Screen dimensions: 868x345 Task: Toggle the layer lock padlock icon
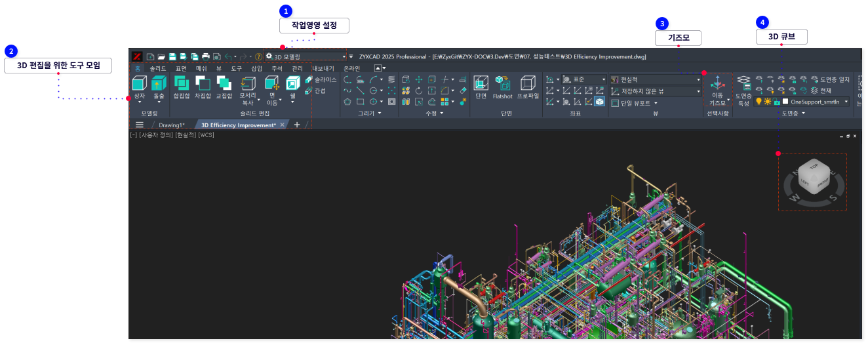click(777, 102)
